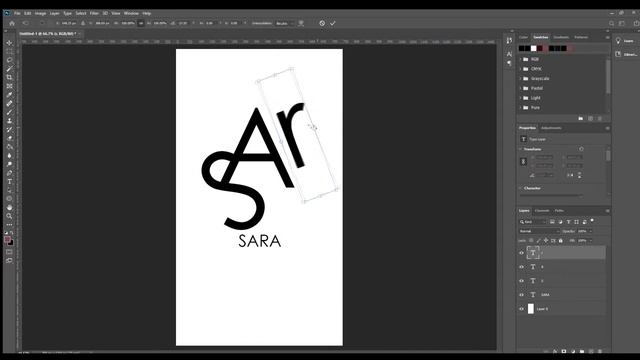Screen dimensions: 640x360
Task: Expand the Grayscale swatch folder
Action: click(x=520, y=78)
